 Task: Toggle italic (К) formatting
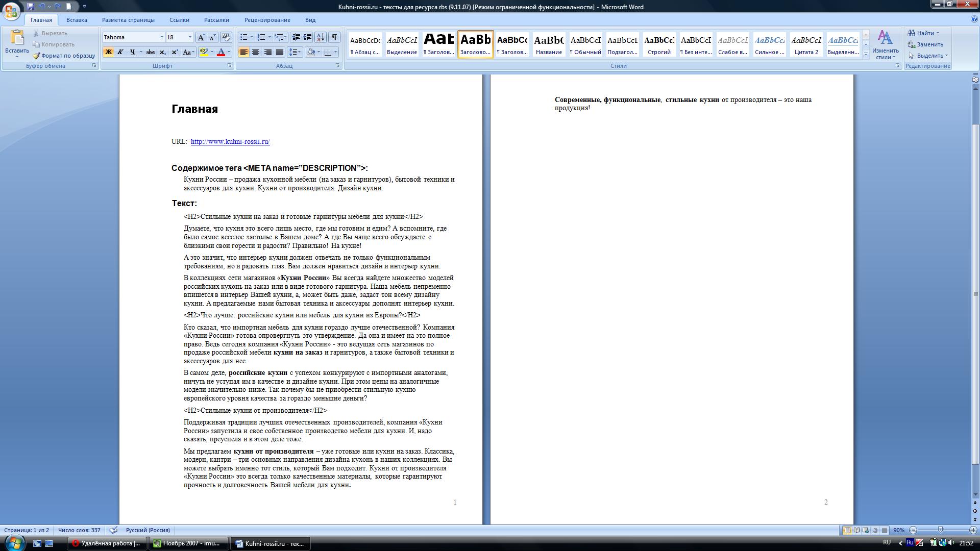[120, 52]
